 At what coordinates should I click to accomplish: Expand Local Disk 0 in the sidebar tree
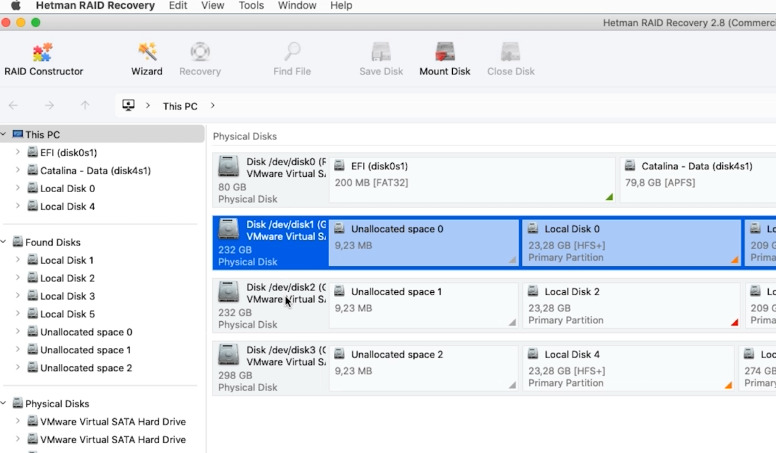[18, 188]
